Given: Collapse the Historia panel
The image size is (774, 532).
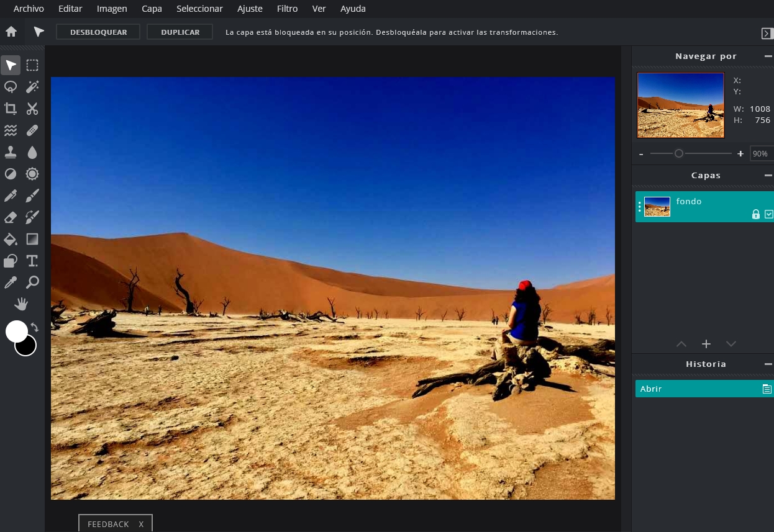Looking at the screenshot, I should (768, 364).
